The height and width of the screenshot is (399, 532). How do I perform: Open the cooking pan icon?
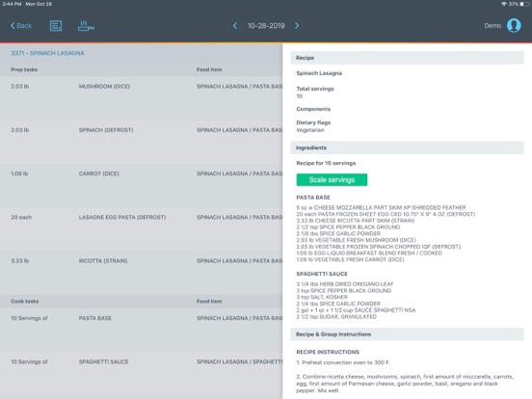point(86,26)
